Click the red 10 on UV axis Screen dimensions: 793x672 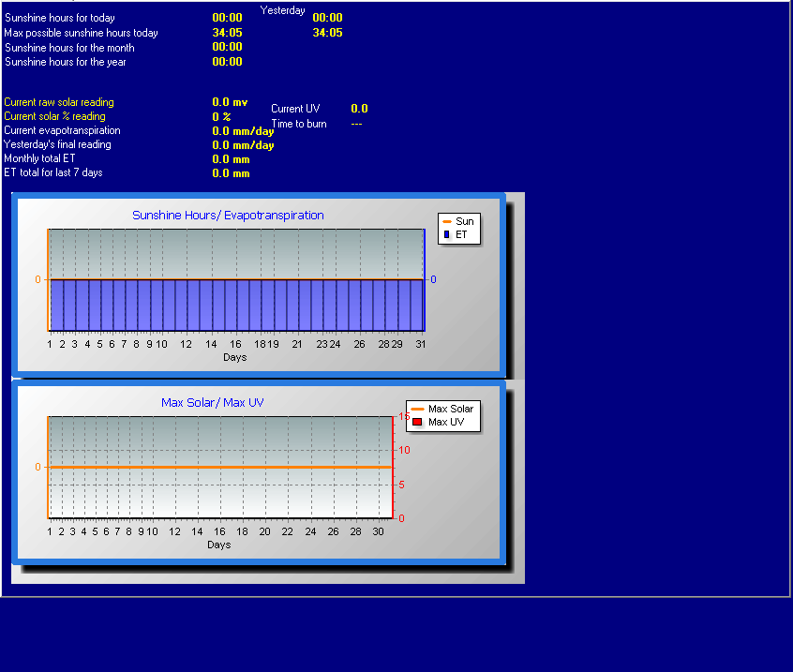[404, 450]
